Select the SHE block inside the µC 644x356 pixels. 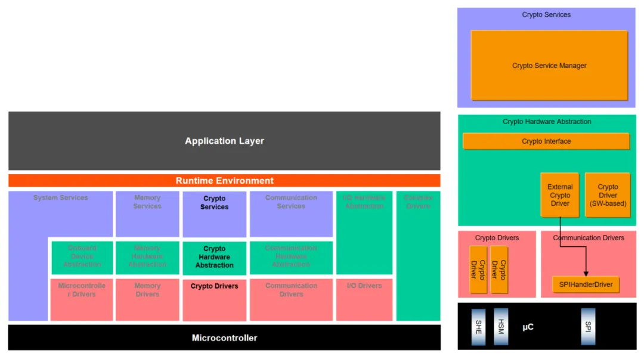pyautogui.click(x=478, y=326)
